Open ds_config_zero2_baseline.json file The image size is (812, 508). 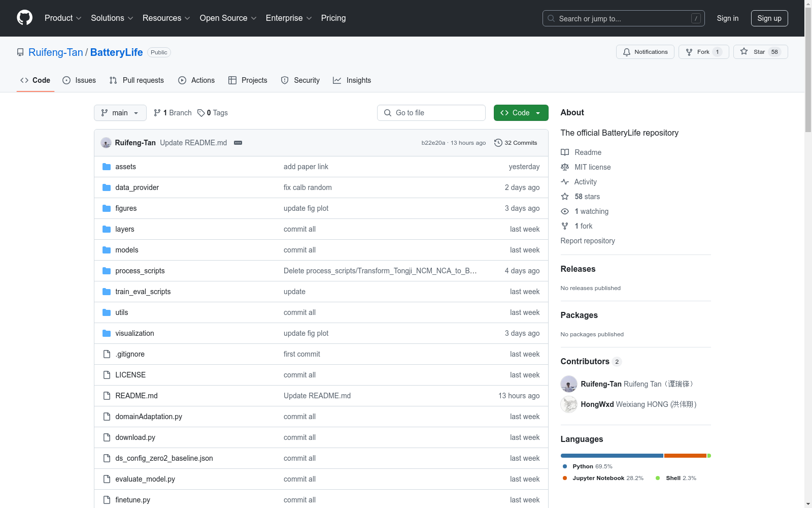click(164, 458)
